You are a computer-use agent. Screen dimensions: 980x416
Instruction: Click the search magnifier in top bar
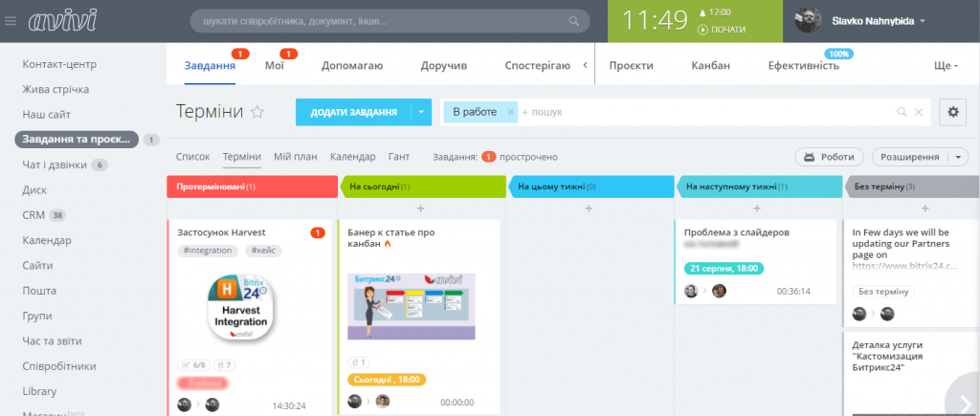(574, 21)
